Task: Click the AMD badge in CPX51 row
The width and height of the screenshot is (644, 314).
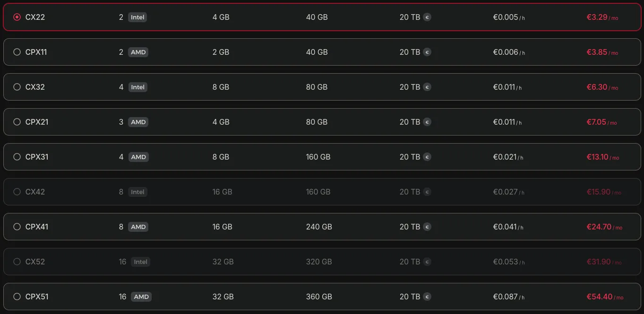Action: tap(141, 297)
